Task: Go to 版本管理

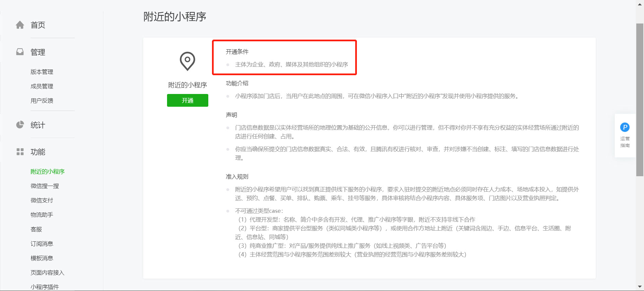Action: point(42,72)
